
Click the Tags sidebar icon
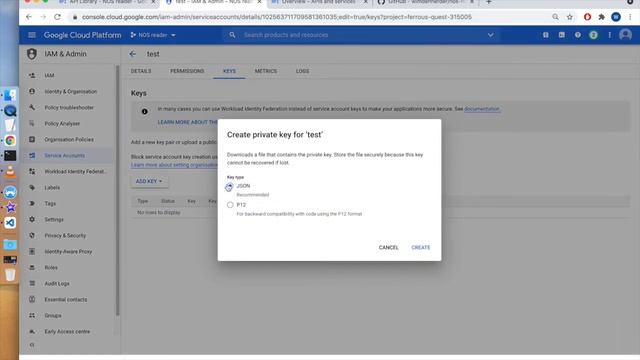tap(32, 203)
